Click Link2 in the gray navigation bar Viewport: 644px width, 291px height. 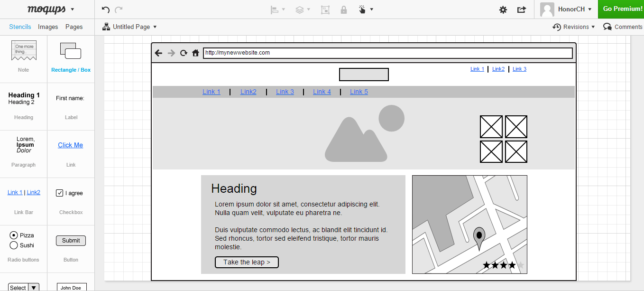[248, 92]
